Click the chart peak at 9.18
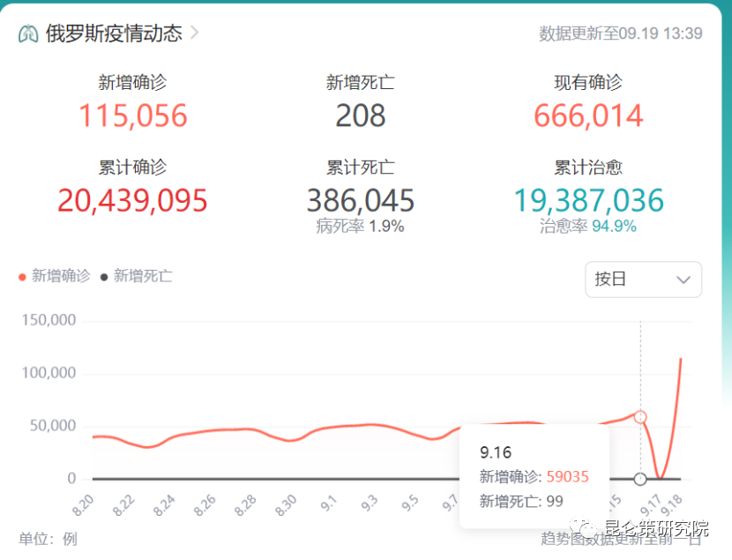Image resolution: width=732 pixels, height=560 pixels. [681, 359]
